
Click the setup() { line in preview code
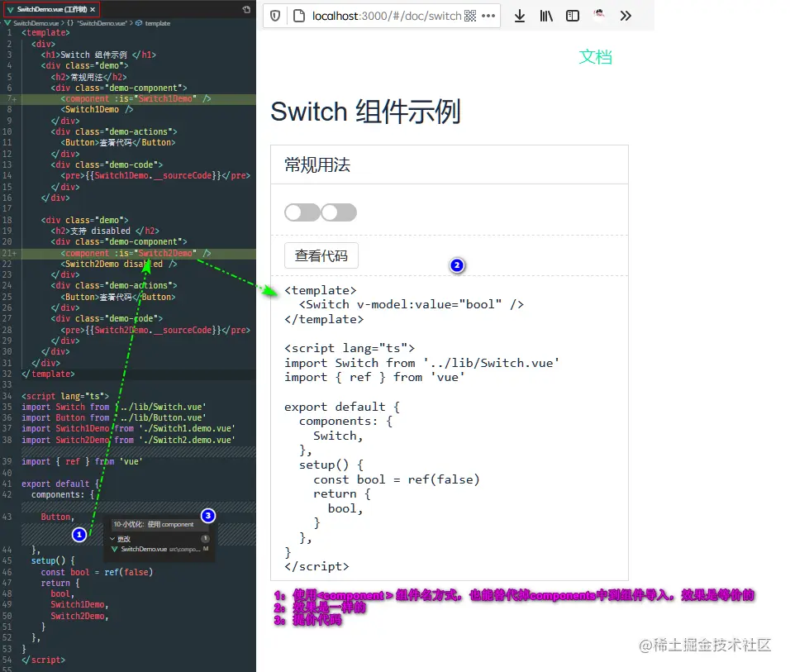331,465
